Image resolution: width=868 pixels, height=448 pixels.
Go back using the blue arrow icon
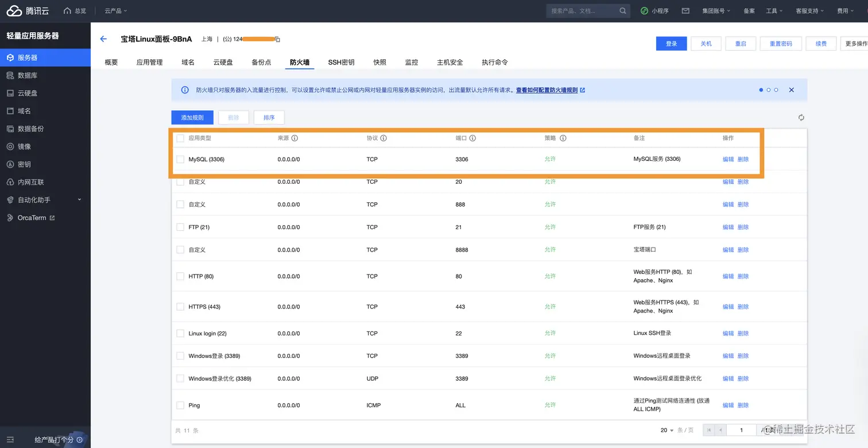point(103,39)
